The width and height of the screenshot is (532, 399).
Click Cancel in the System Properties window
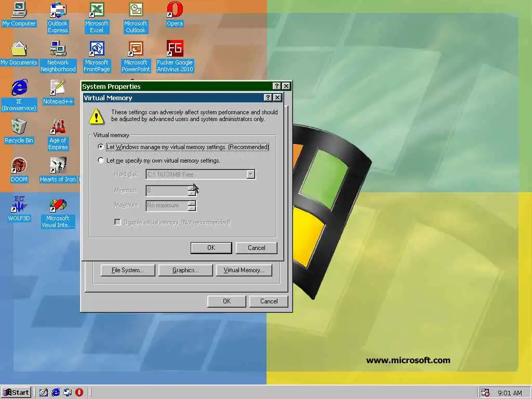(269, 301)
